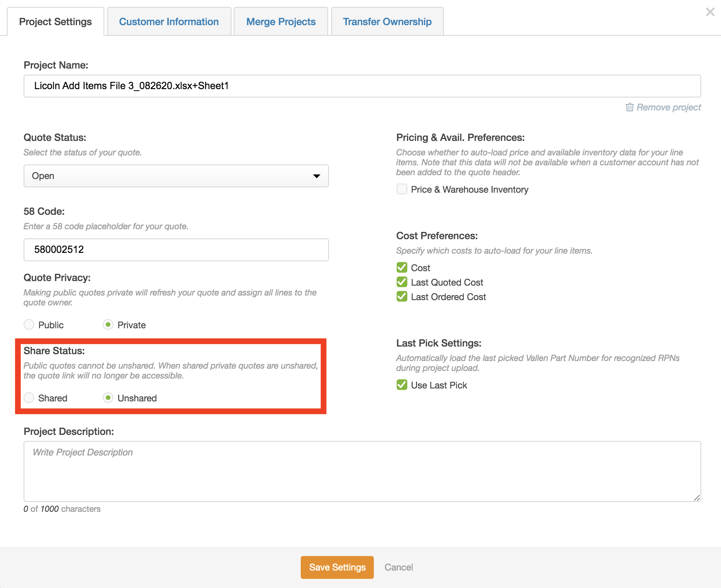Enable Price & Warehouse Inventory checkbox
The height and width of the screenshot is (588, 721).
click(x=402, y=189)
